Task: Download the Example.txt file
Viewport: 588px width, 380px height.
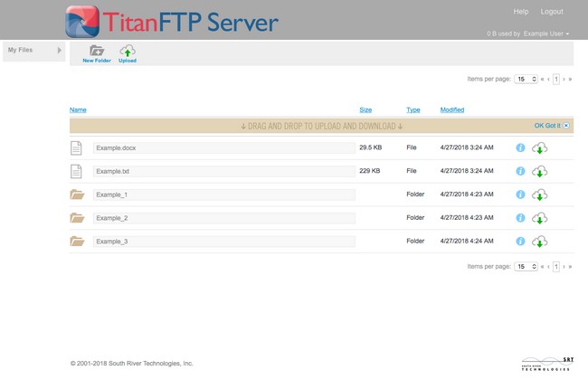Action: [x=540, y=171]
